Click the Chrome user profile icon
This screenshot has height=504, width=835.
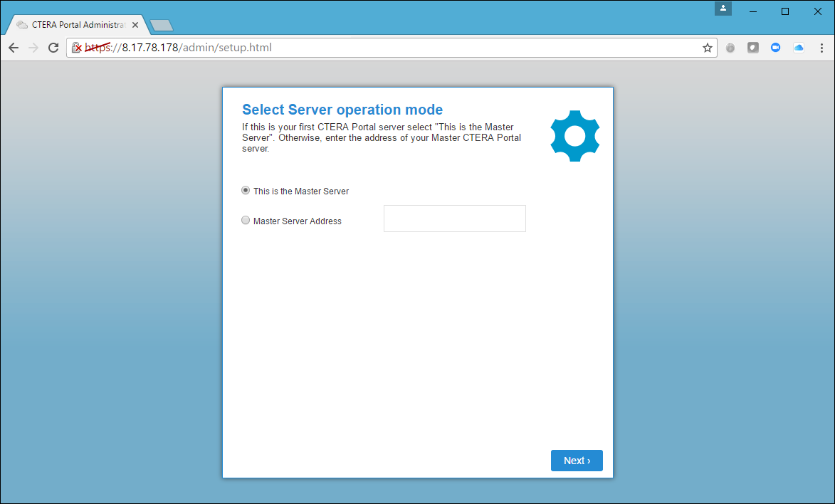pos(723,9)
